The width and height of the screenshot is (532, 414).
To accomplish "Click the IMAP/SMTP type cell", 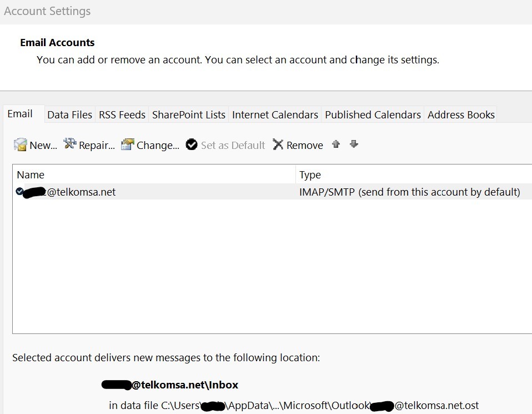I will [409, 192].
